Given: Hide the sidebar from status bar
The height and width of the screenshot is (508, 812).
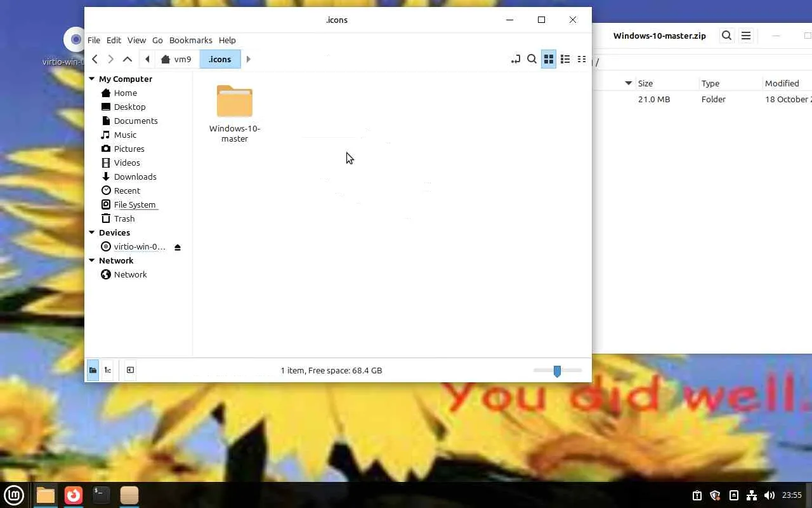Looking at the screenshot, I should pyautogui.click(x=130, y=370).
